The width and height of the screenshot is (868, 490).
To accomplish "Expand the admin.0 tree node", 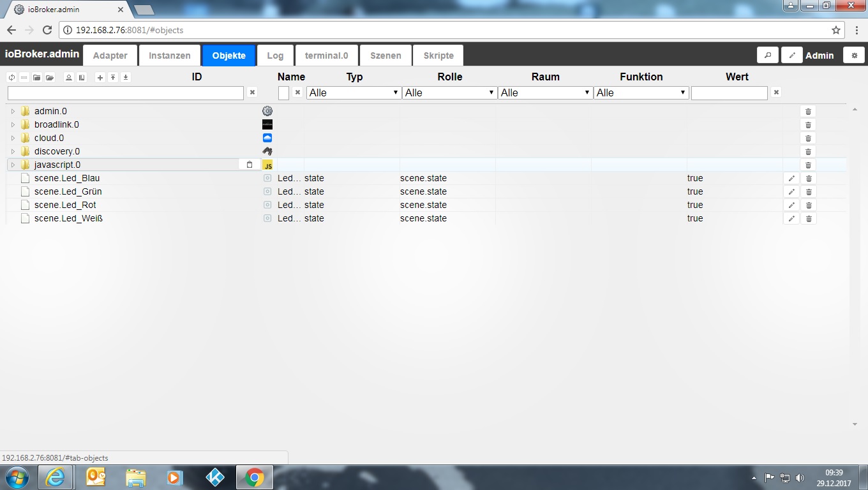I will click(12, 111).
